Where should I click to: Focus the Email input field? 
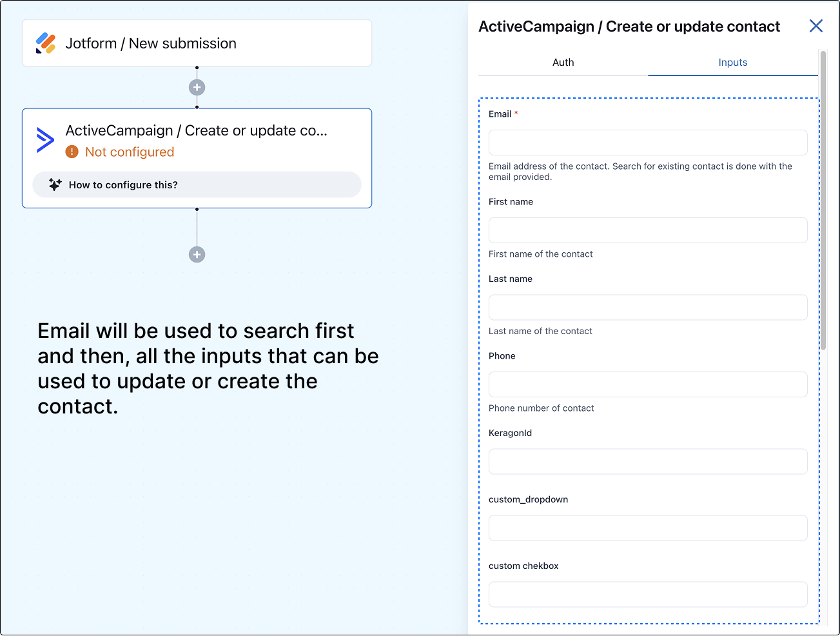click(648, 143)
